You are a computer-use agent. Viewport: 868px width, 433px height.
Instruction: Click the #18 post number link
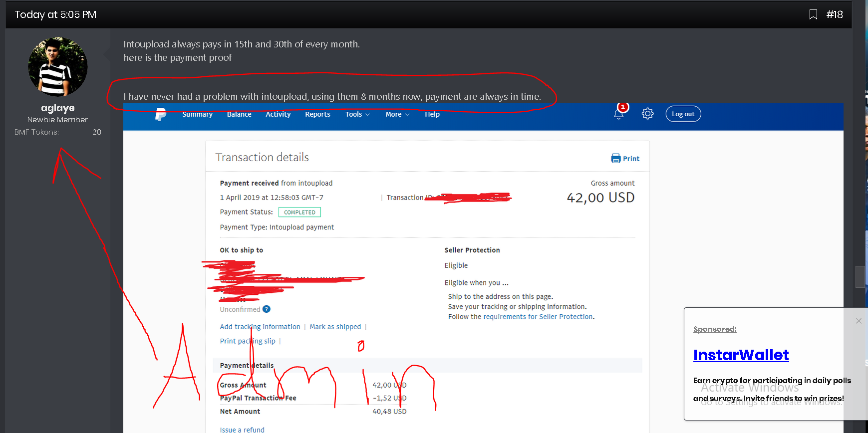click(835, 14)
